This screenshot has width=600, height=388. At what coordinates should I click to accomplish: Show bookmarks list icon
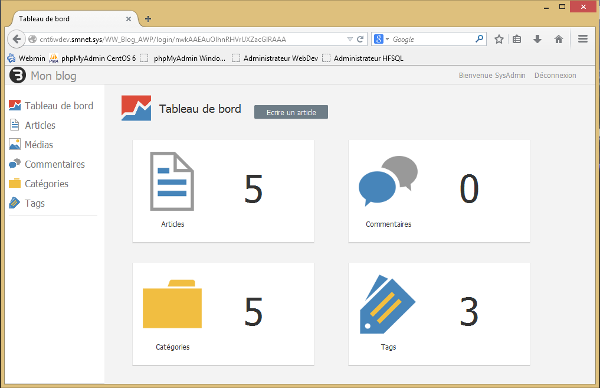517,39
